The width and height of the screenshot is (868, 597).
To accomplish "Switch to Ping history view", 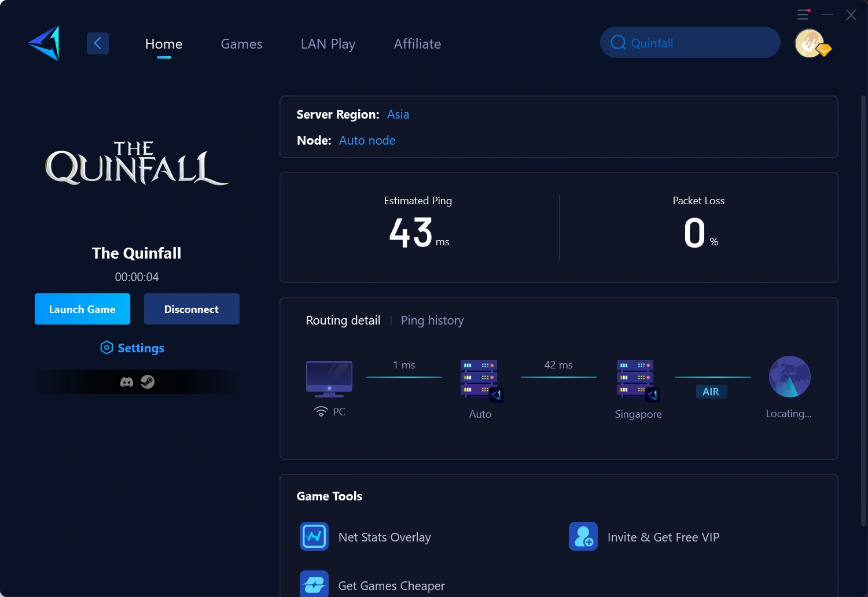I will [432, 320].
